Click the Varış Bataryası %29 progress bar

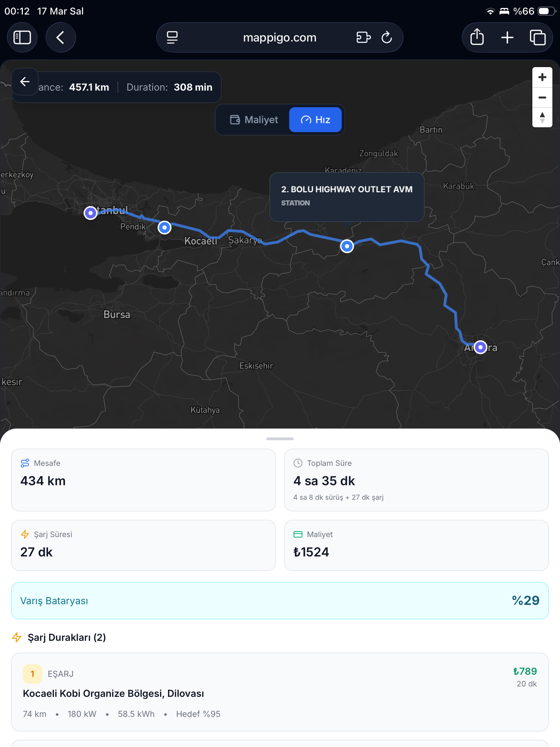click(279, 601)
